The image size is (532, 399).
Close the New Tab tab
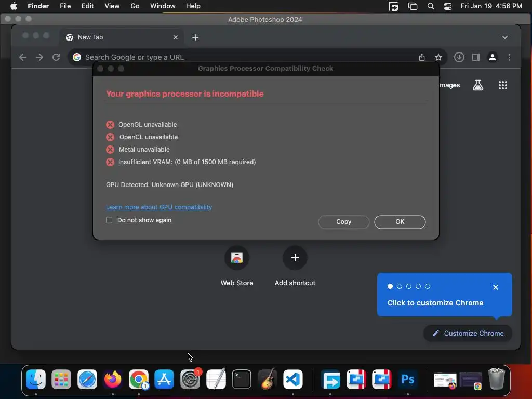[176, 37]
